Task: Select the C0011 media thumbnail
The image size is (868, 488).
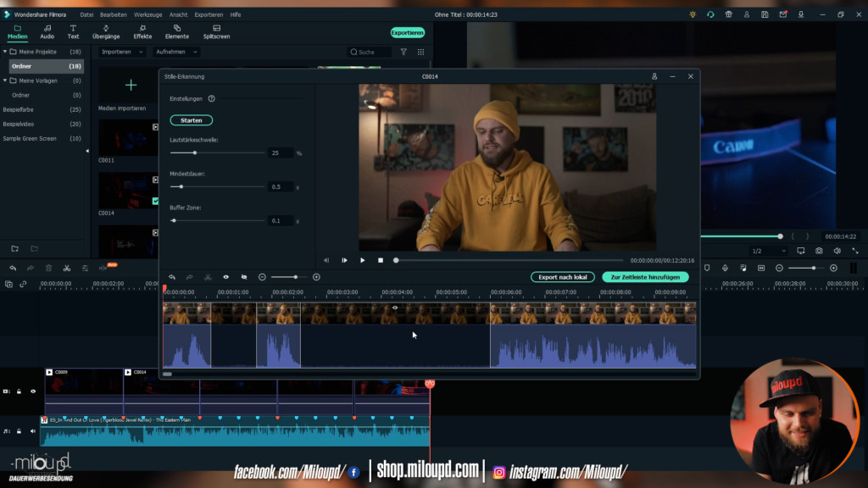Action: coord(128,137)
